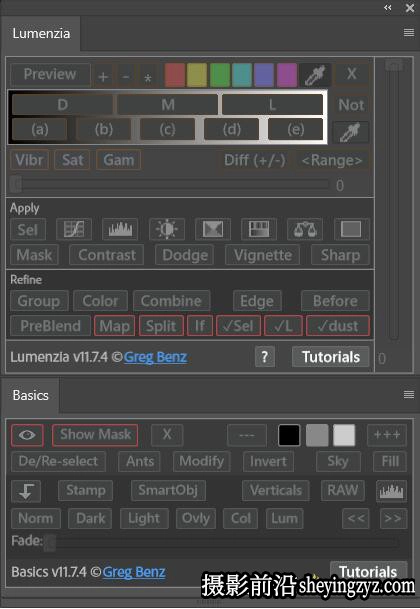Click the Ovly blend mode button

point(196,519)
